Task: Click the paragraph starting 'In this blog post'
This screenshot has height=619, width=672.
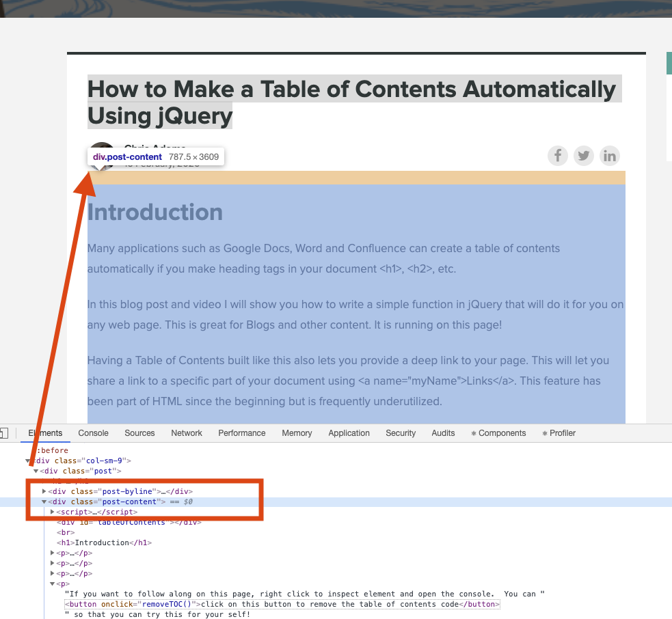Action: pos(355,314)
